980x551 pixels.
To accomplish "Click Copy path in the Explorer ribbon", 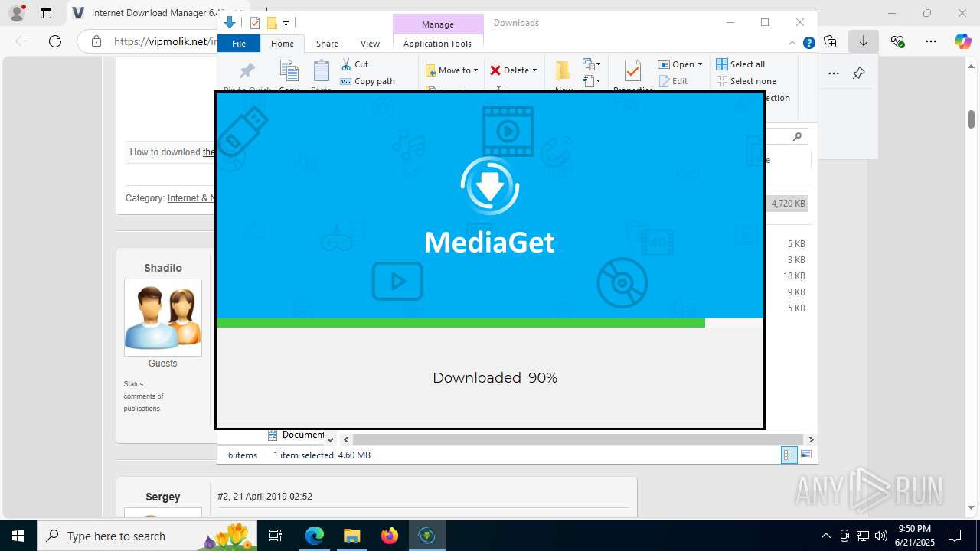I will point(367,81).
